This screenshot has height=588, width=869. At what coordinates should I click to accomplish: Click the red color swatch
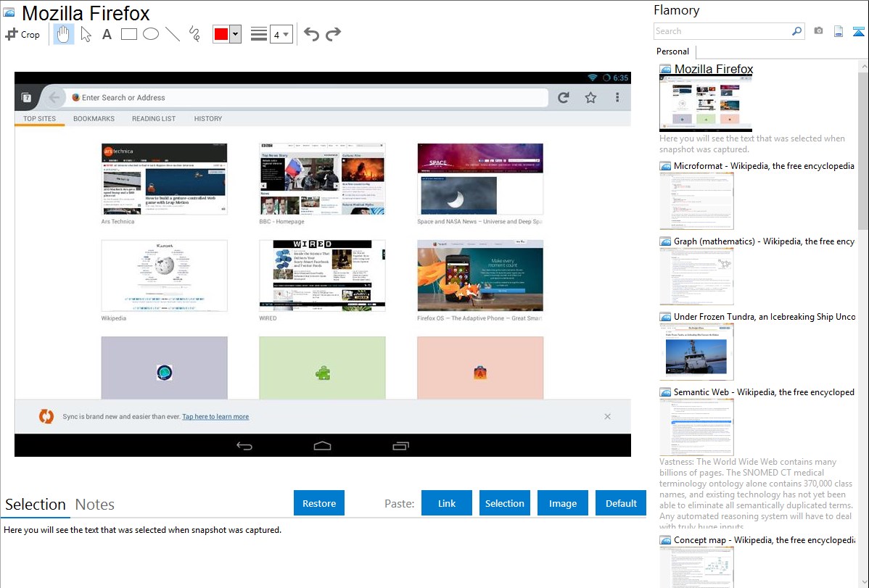click(221, 34)
